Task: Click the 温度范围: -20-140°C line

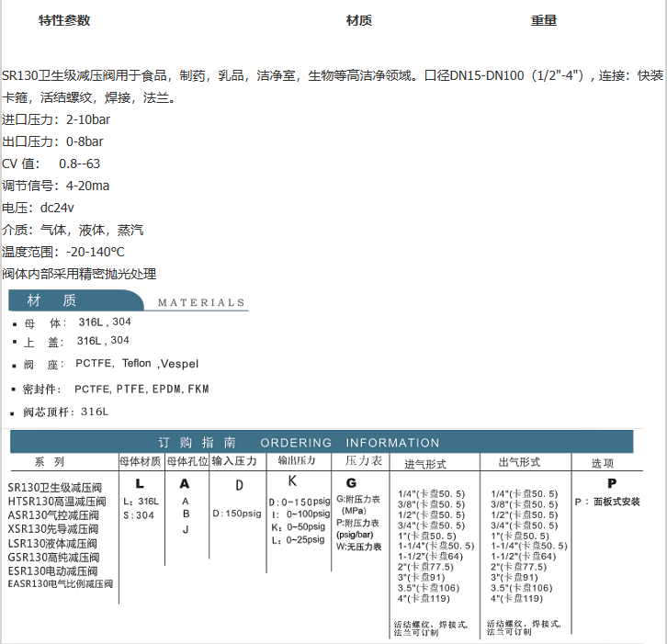Action: click(x=63, y=253)
